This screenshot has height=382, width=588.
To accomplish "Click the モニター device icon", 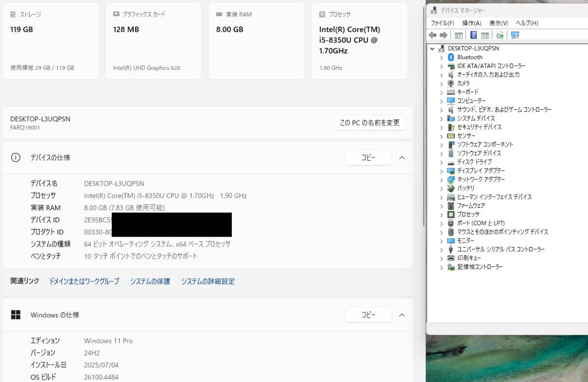I will tap(451, 240).
